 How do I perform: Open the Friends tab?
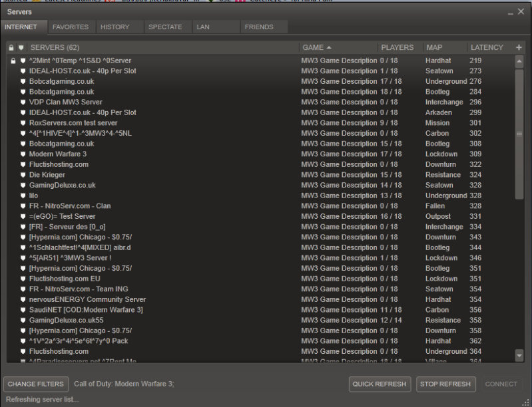point(258,27)
